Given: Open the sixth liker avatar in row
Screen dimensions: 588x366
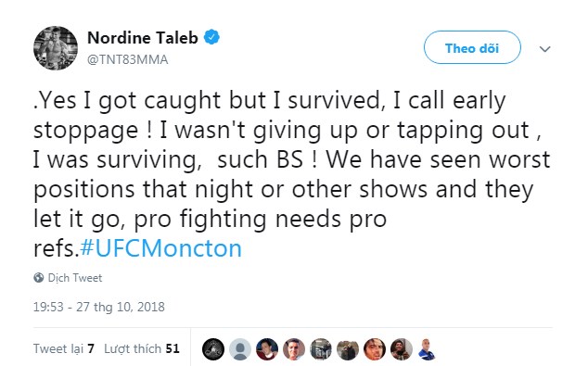Looking at the screenshot, I should [x=348, y=349].
